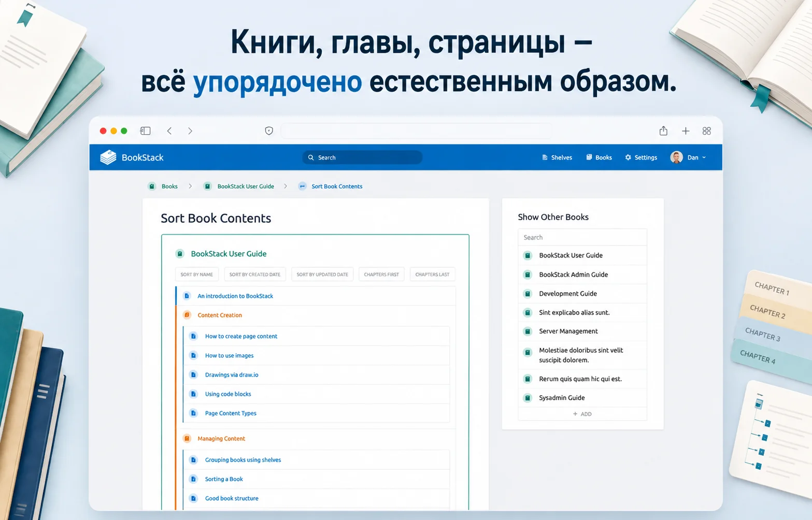
Task: Click Chapters Last button
Action: coord(432,275)
